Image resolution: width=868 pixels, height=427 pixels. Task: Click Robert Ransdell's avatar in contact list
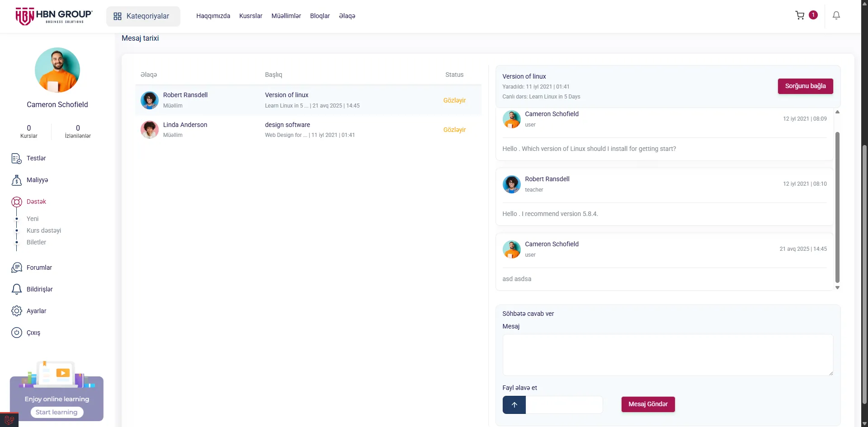pyautogui.click(x=149, y=100)
